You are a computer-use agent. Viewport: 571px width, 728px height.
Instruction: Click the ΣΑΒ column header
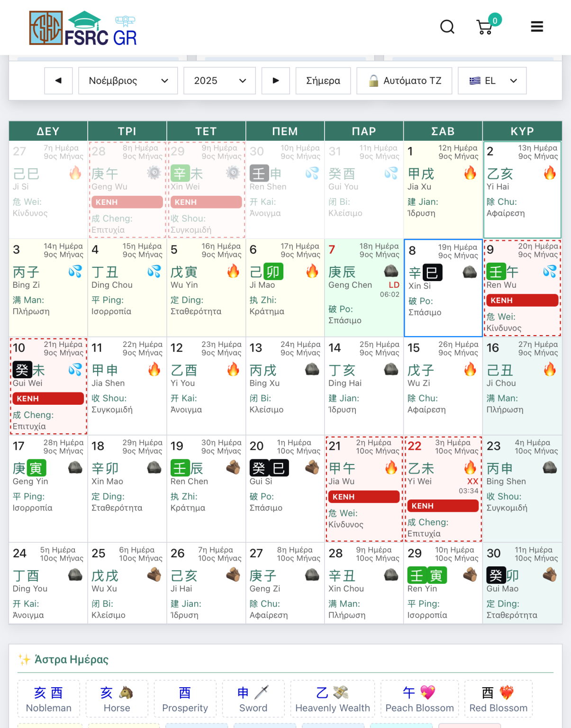443,131
